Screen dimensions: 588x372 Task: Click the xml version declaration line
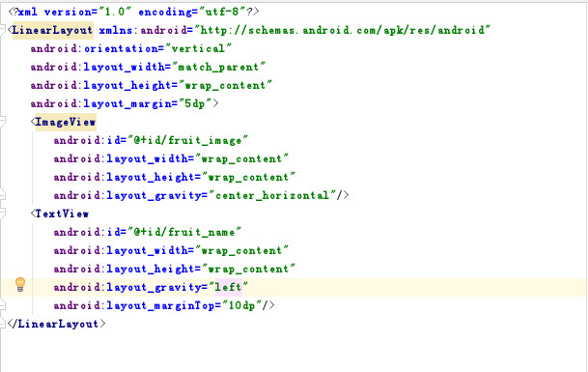(x=133, y=12)
